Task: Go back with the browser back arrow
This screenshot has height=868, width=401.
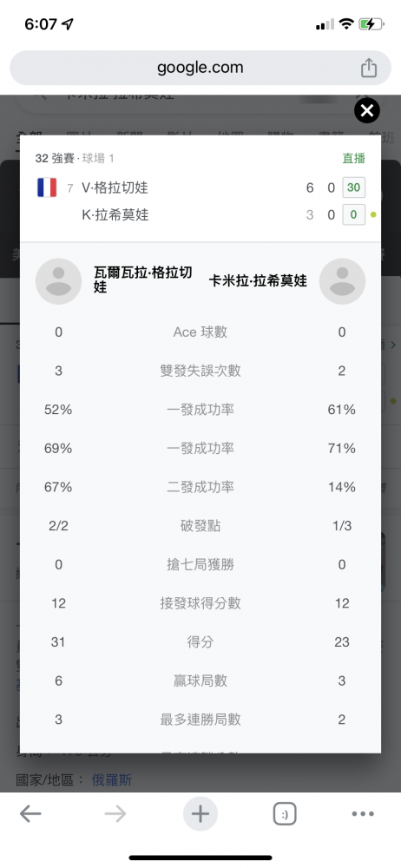Action: 30,813
